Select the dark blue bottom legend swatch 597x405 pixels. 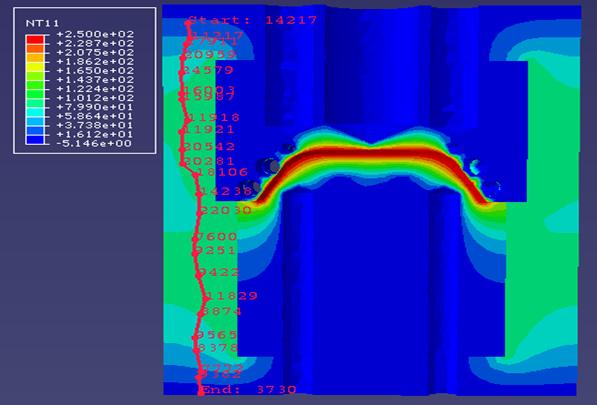(35, 140)
